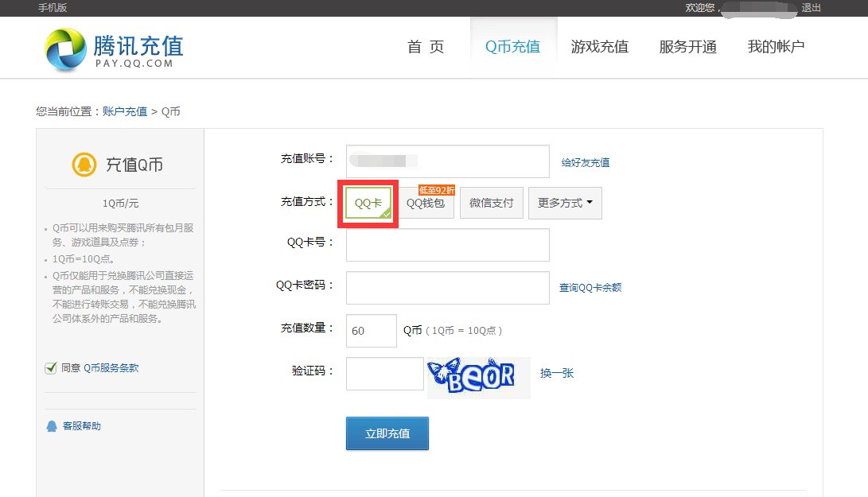Click the 1Q币=10Q点。 sidebar note
This screenshot has width=868, height=497.
[x=83, y=259]
